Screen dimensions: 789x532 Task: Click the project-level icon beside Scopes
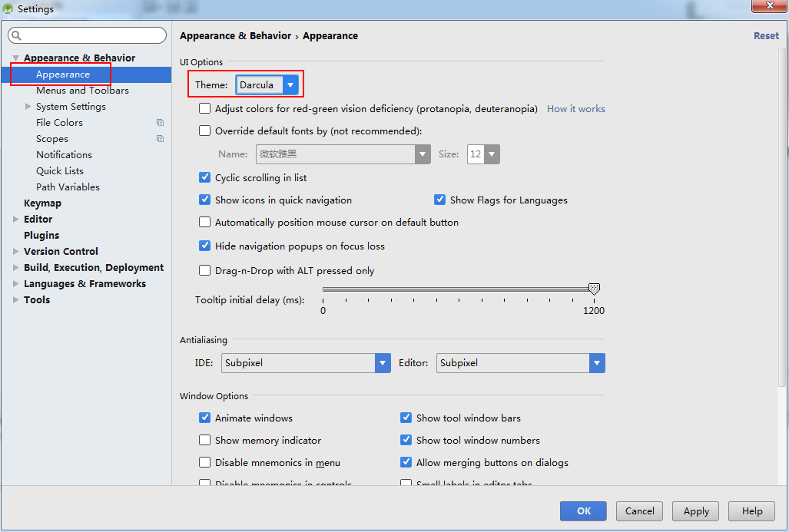(x=160, y=139)
